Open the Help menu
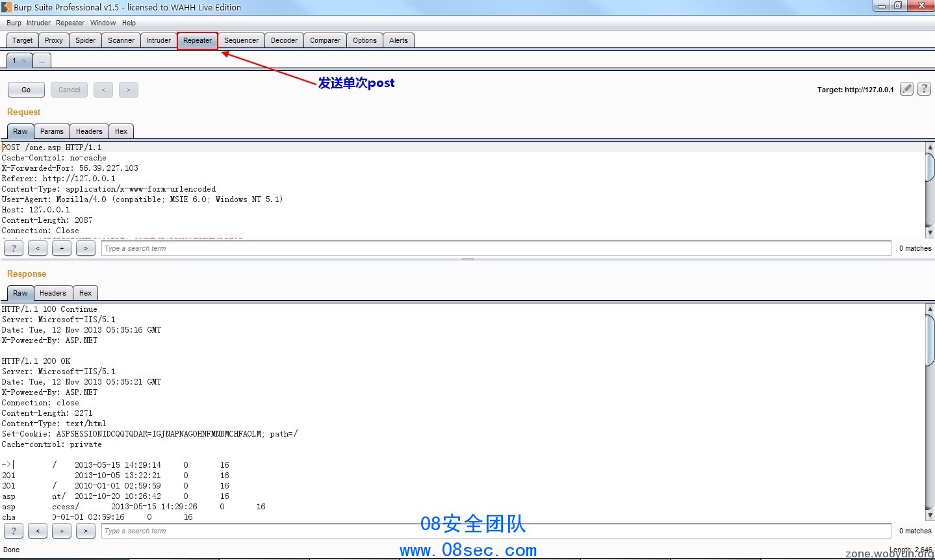The height and width of the screenshot is (560, 935). 129,23
